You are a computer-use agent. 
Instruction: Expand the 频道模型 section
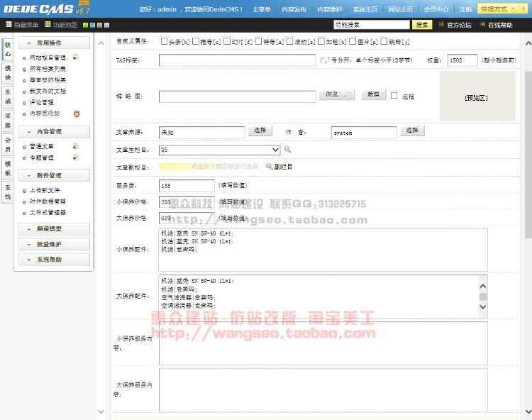click(55, 228)
